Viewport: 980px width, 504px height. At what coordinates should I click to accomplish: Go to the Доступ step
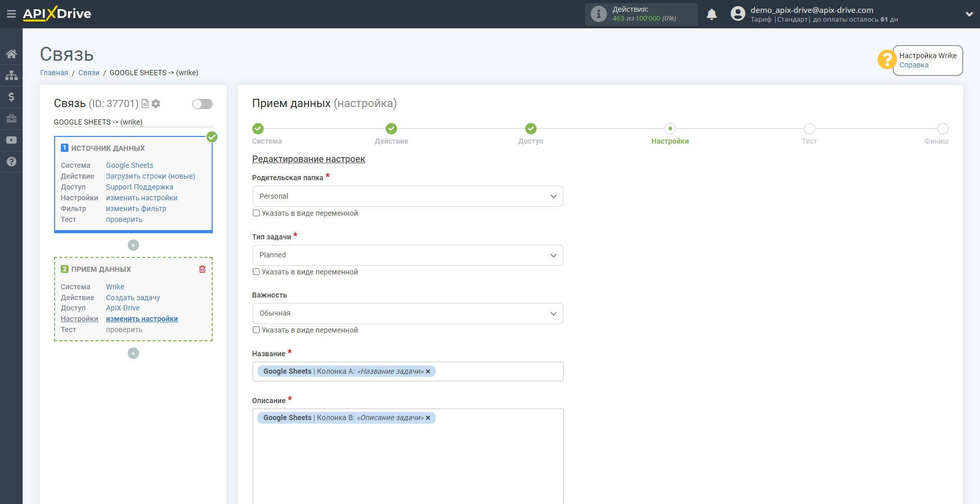[531, 129]
